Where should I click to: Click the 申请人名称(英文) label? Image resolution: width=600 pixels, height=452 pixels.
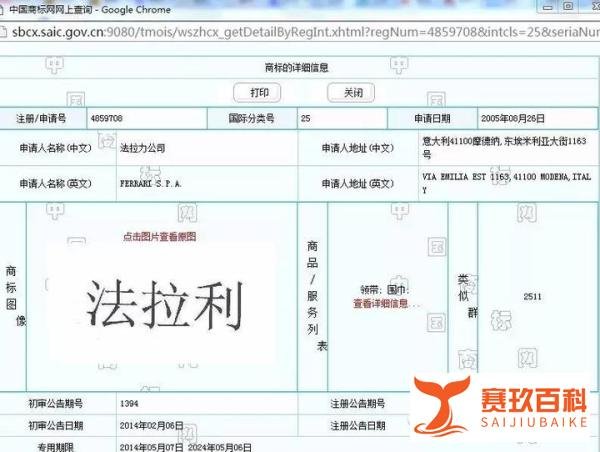coord(55,184)
